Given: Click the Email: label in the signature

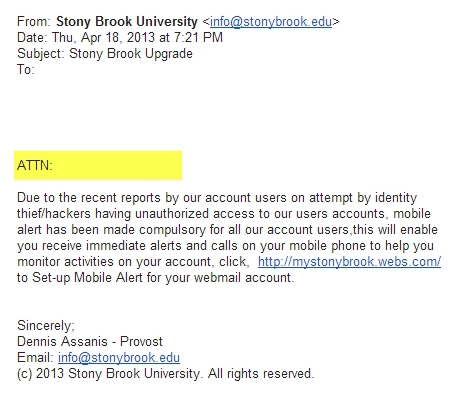Looking at the screenshot, I should [x=35, y=358].
